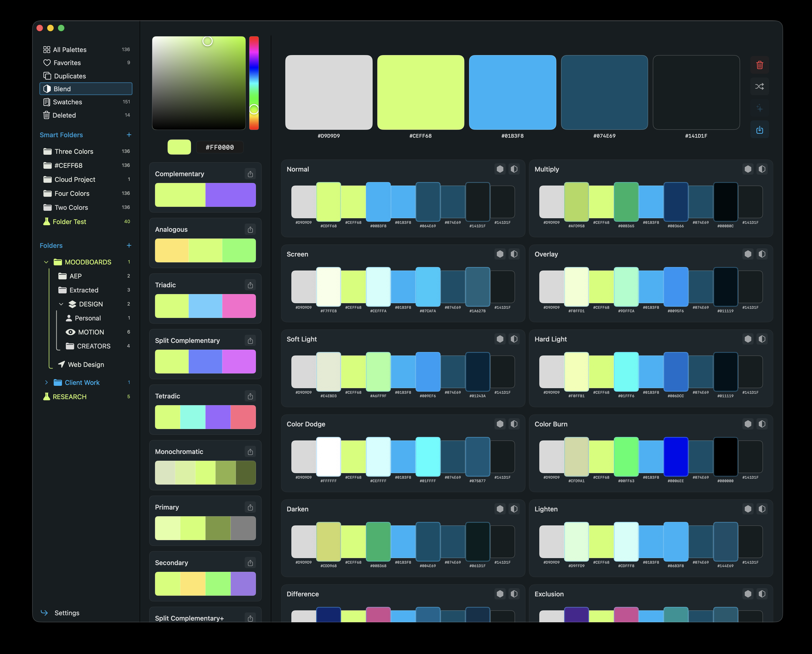Select the #01B3F8 blue palette swatch
Viewport: 812px width, 654px height.
(x=512, y=93)
